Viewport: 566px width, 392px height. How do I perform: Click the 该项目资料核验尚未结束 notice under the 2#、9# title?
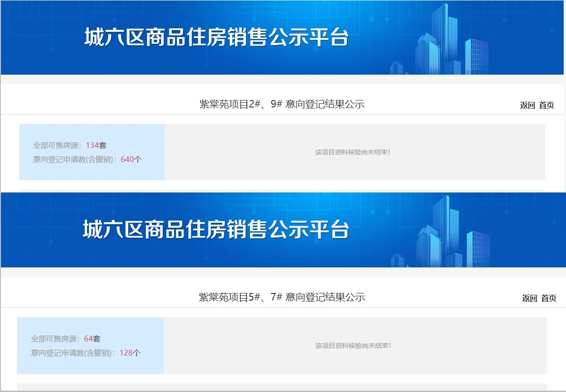[352, 152]
